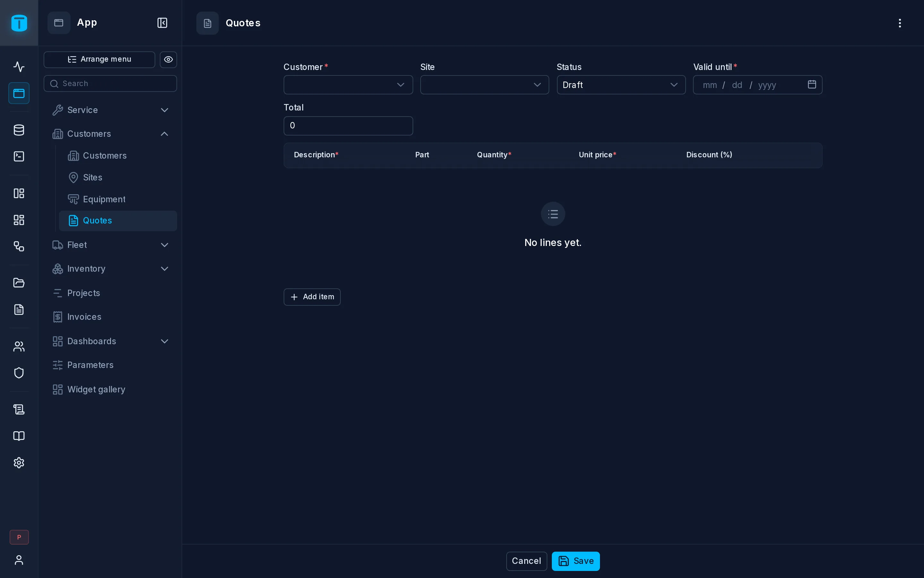Click the red P badge icon

[x=19, y=537]
